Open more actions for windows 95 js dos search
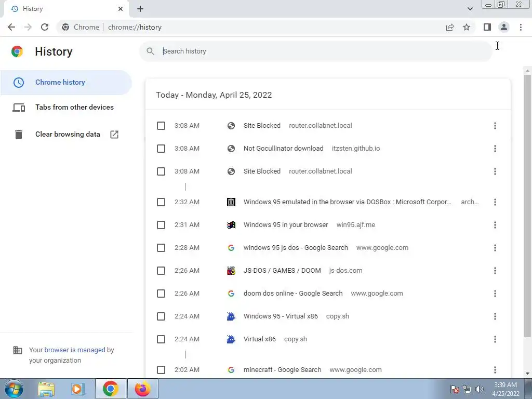Image resolution: width=532 pixels, height=399 pixels. pyautogui.click(x=495, y=248)
